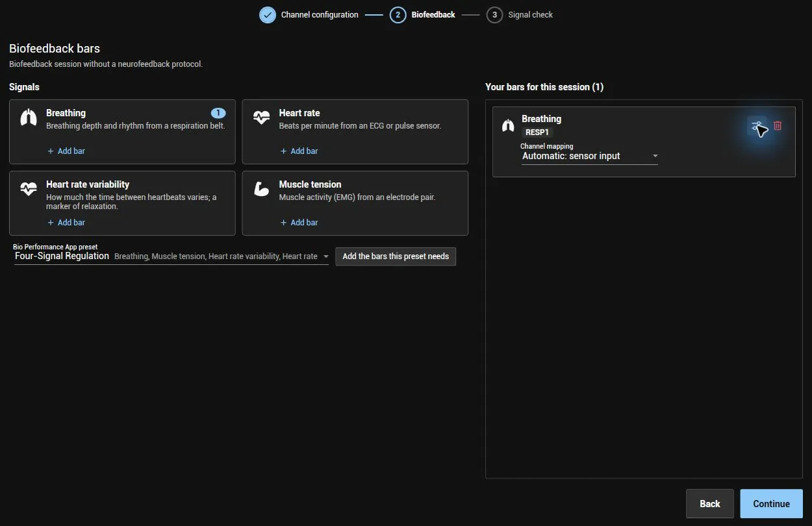Click 'Beats per minute from an ECG' description
The height and width of the screenshot is (526, 812).
point(360,126)
